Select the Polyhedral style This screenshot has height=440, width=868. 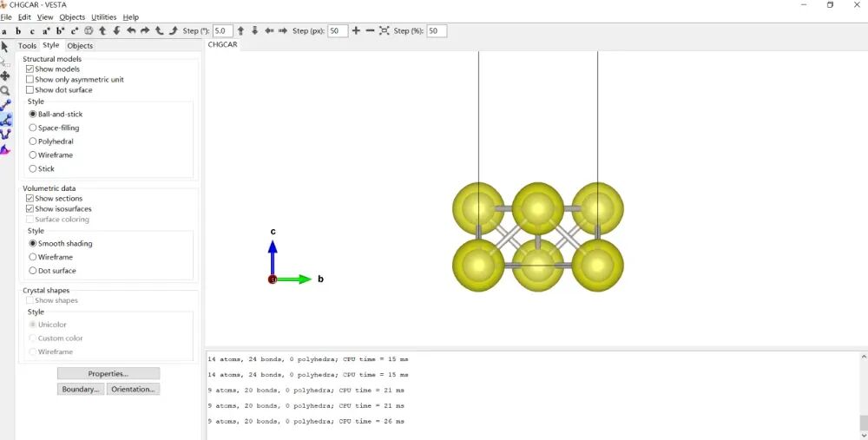pyautogui.click(x=33, y=141)
